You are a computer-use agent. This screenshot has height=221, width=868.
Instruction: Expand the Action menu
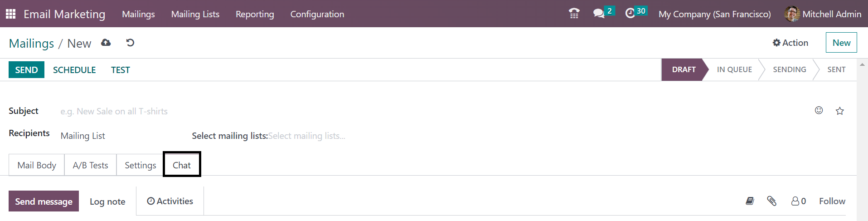tap(790, 43)
